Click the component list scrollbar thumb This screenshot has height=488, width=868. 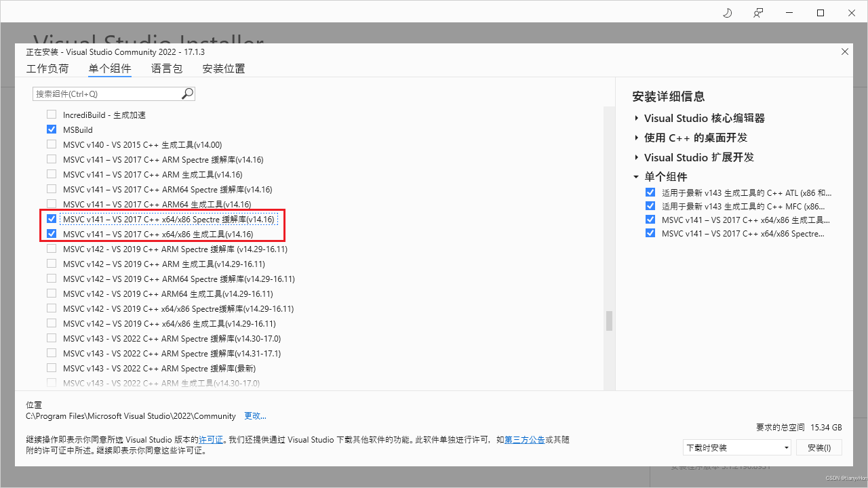(x=609, y=321)
